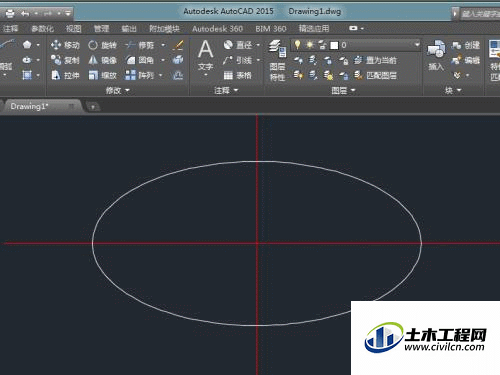Click the Make Current (置为当前) layer button
Screen dimensions: 500x375
[375, 60]
